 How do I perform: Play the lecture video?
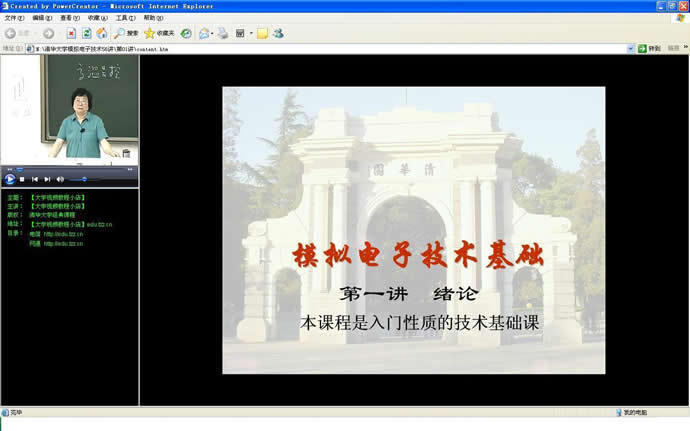(10, 179)
